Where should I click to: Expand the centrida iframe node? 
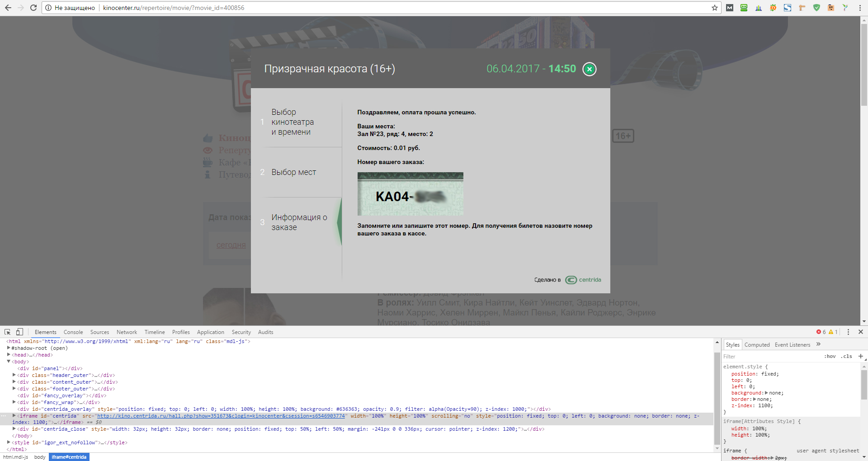[14, 416]
